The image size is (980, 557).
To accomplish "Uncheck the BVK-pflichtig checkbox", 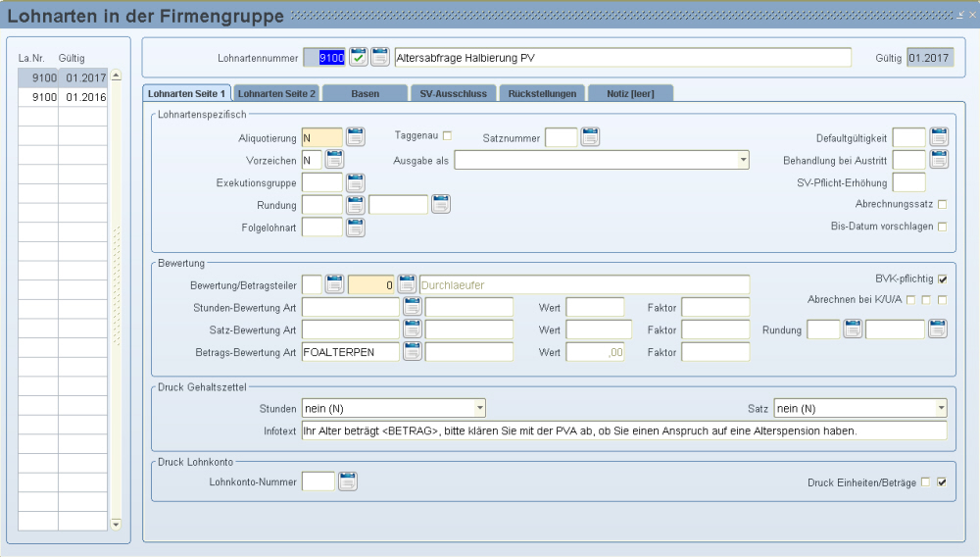I will point(943,279).
